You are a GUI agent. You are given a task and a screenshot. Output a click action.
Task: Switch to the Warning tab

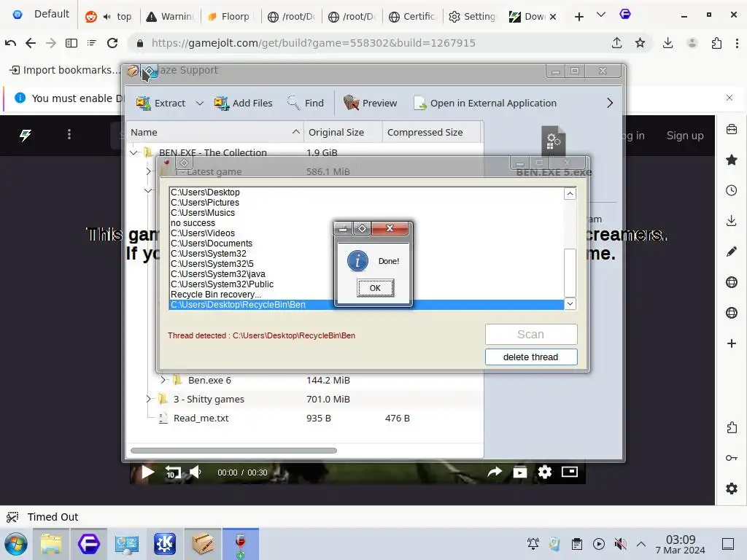(x=171, y=16)
